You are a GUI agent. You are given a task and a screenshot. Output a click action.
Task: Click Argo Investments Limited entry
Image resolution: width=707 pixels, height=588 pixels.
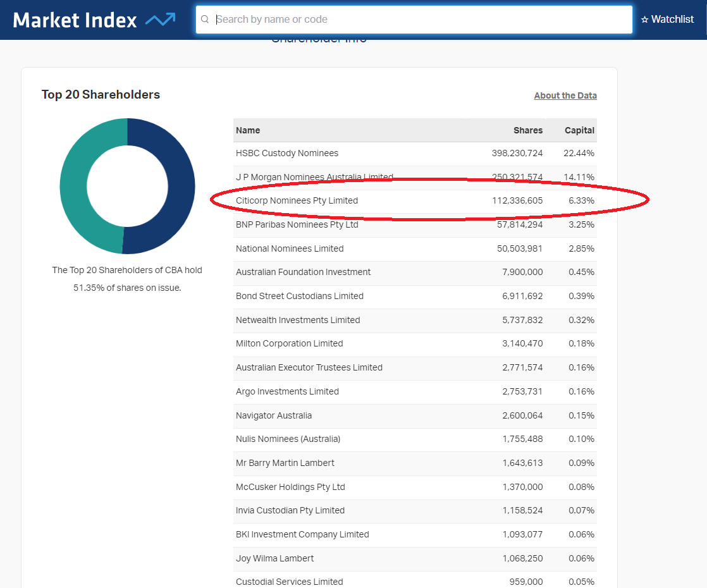(287, 391)
